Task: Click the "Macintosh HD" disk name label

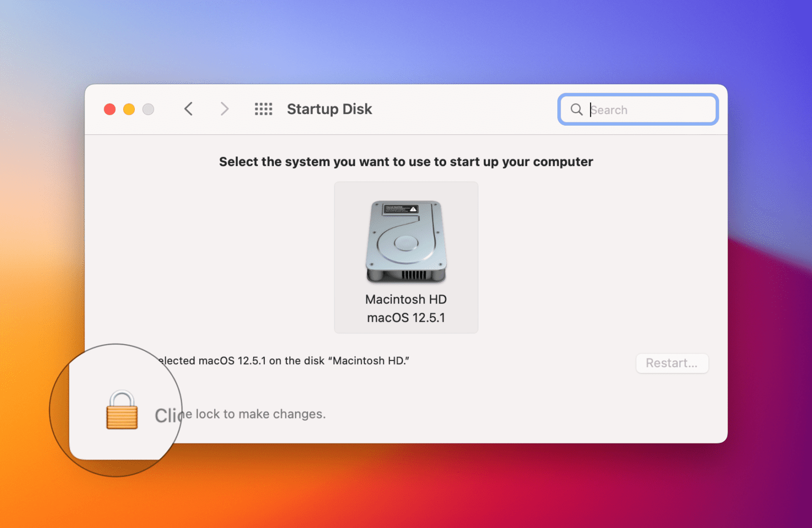Action: point(406,300)
